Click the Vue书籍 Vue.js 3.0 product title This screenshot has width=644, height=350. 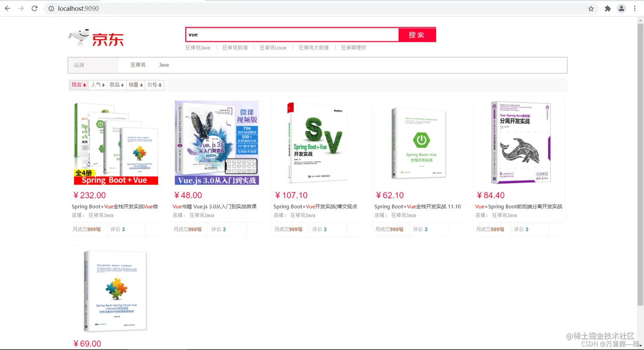[215, 206]
